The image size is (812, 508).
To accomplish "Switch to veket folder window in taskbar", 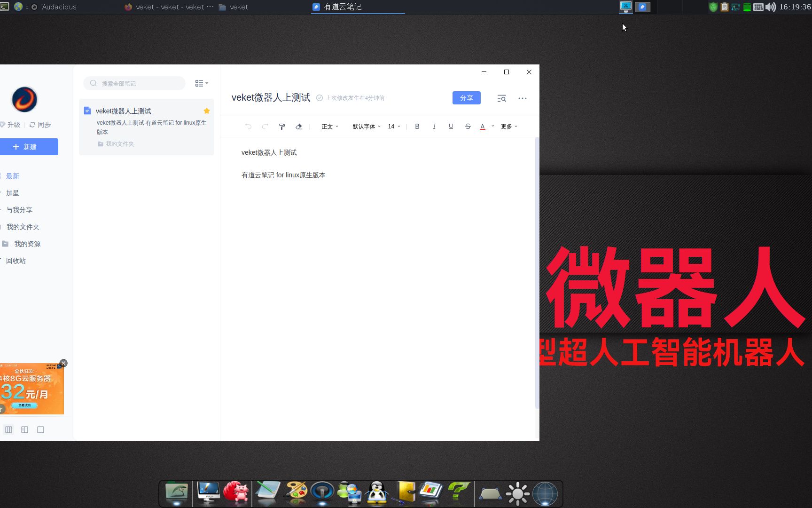I will coord(234,7).
